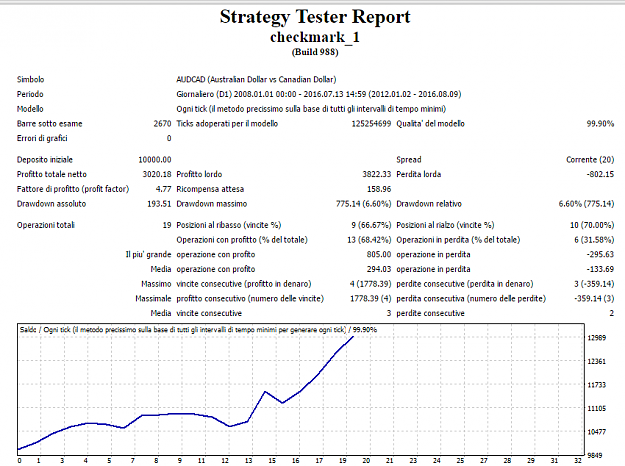Click the 'Operazioni totali' label

(45, 225)
